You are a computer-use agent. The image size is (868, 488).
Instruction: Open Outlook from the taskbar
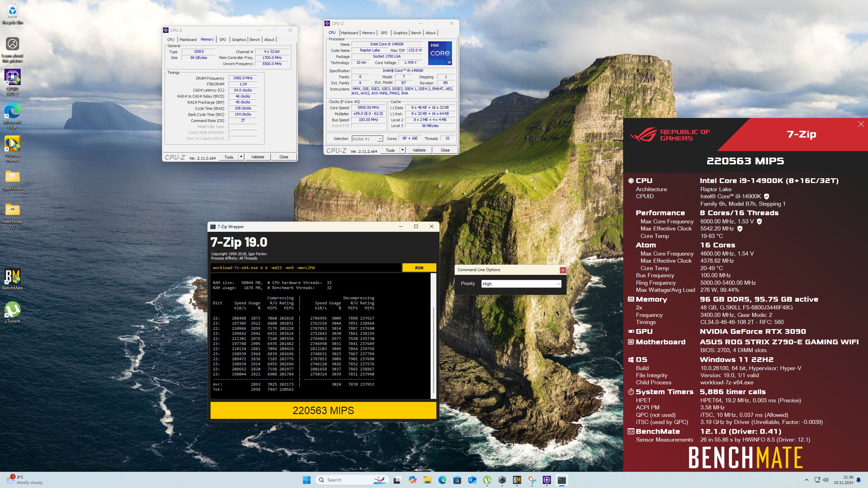point(472,480)
